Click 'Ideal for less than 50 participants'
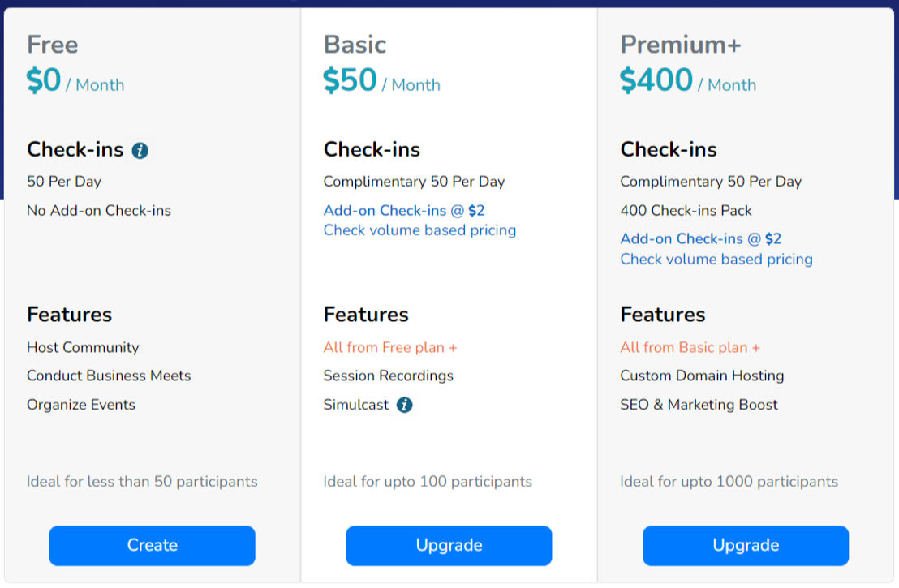 142,482
